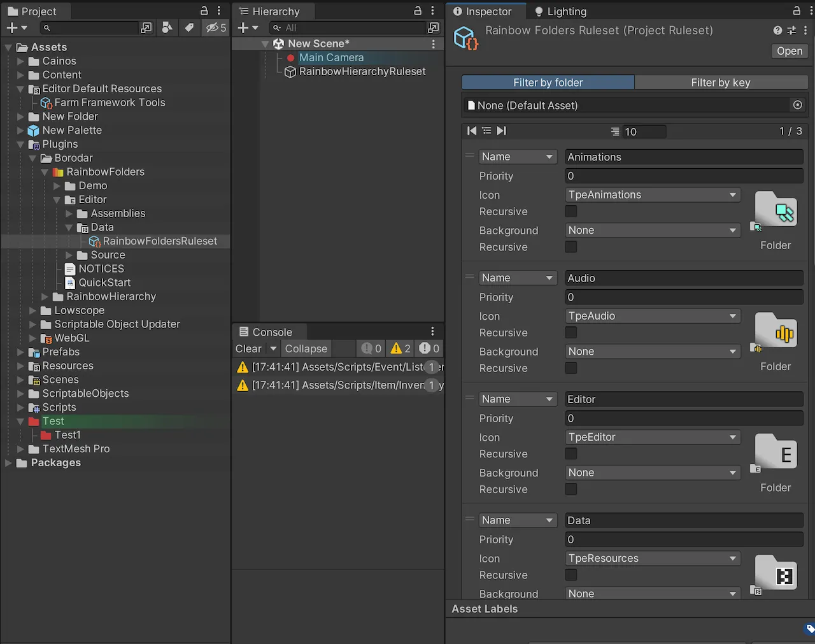This screenshot has height=644, width=815.
Task: Toggle Console info message filter
Action: tap(371, 348)
